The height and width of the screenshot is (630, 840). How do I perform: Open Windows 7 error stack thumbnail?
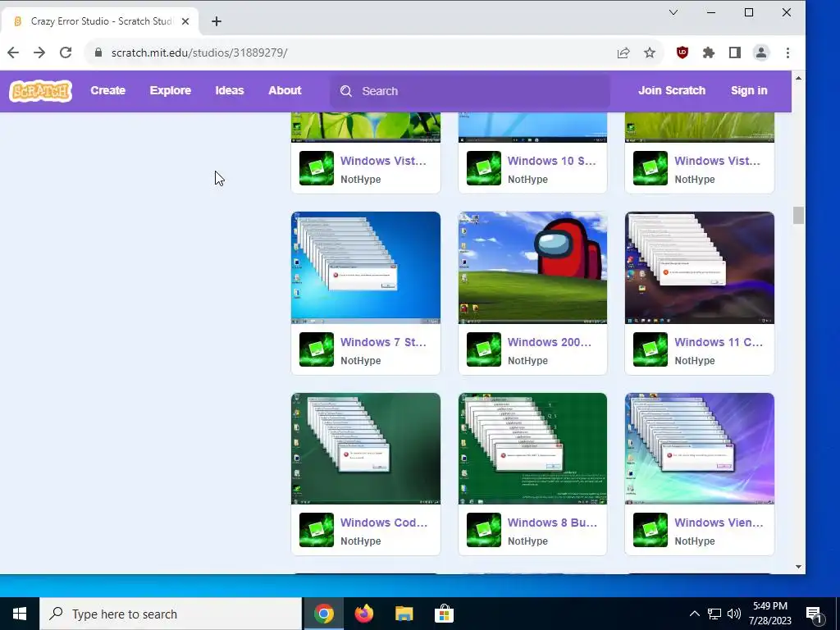[366, 267]
